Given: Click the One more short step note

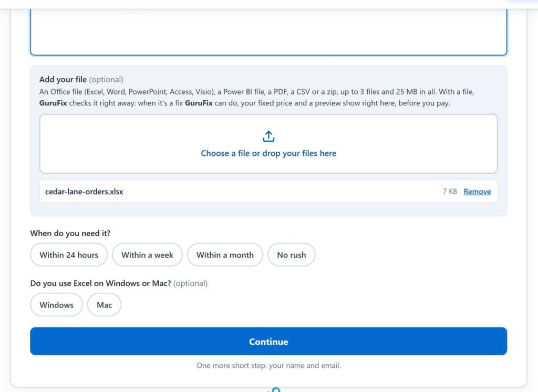Looking at the screenshot, I should tap(268, 366).
